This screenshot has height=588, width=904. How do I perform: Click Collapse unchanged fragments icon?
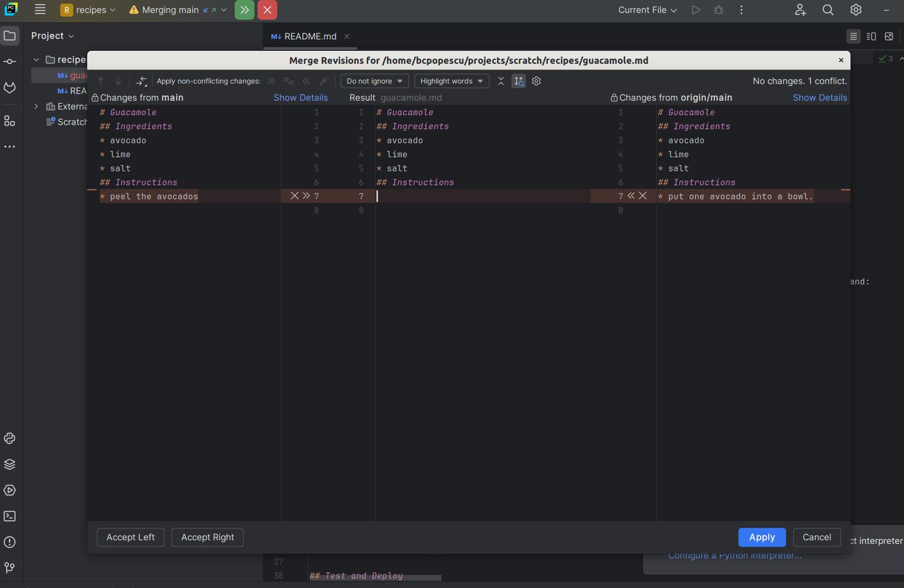(501, 81)
